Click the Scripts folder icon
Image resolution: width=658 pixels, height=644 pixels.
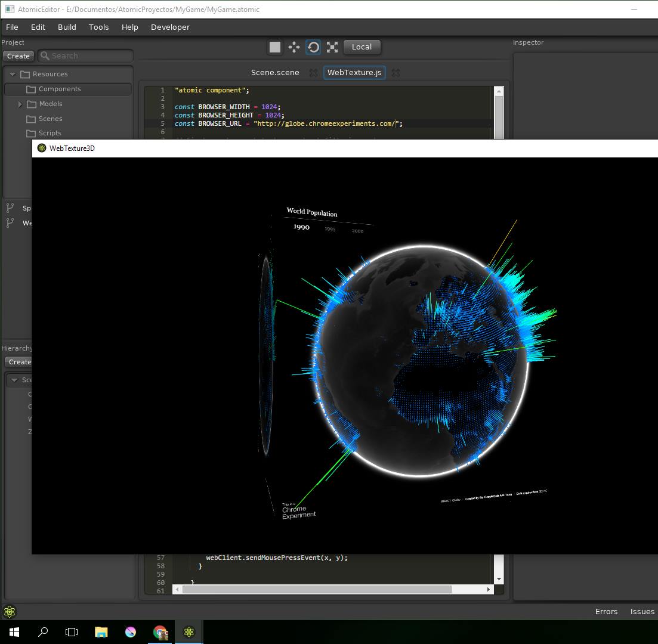(x=31, y=134)
